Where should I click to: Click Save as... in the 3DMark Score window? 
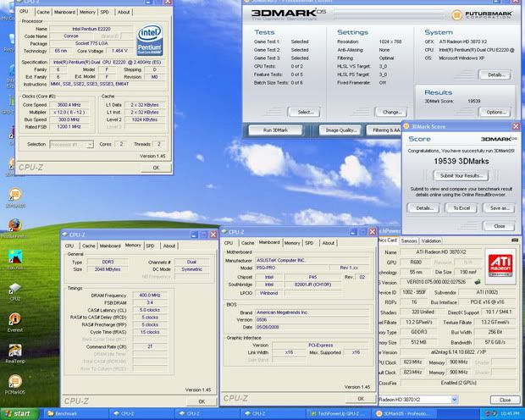pos(499,208)
